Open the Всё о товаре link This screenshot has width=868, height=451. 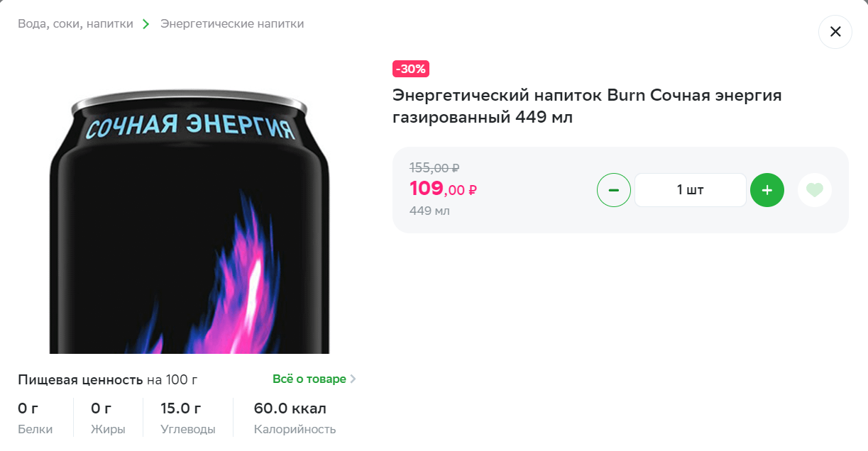point(309,379)
